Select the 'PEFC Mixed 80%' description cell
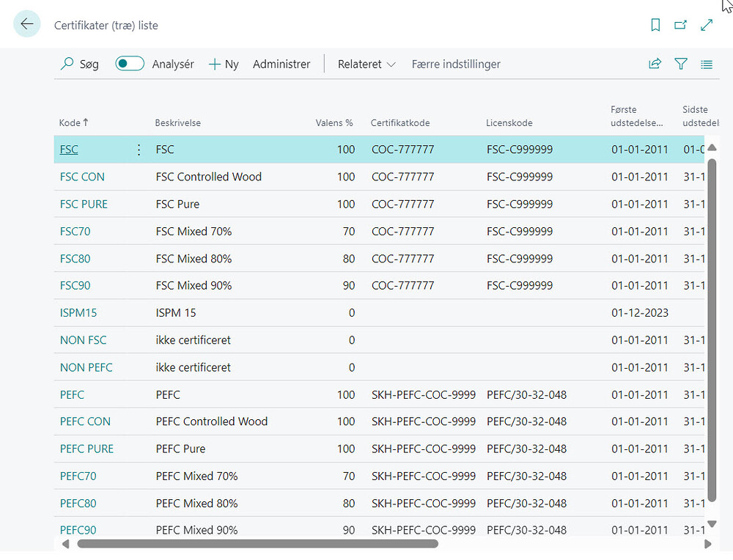Screen dimensions: 733x560 click(x=196, y=504)
